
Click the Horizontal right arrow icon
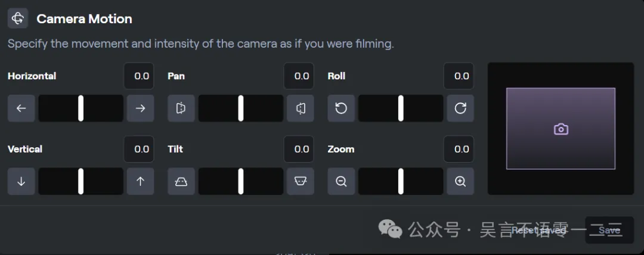pyautogui.click(x=141, y=108)
